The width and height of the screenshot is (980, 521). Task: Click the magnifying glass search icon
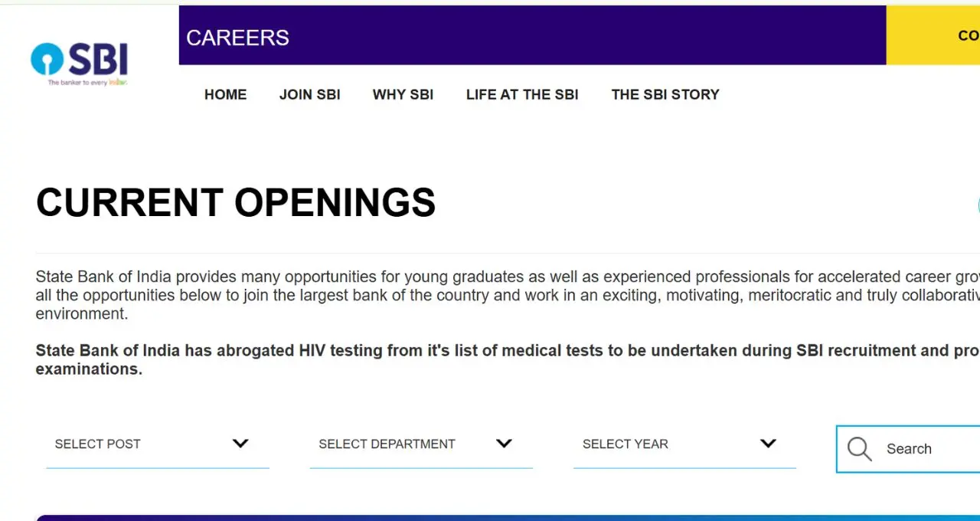(x=859, y=449)
